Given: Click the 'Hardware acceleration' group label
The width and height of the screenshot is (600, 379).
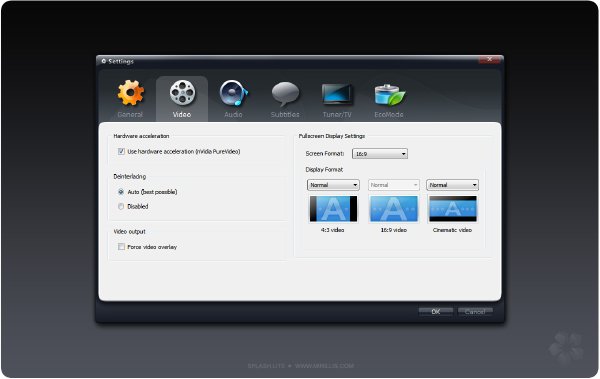Looking at the screenshot, I should click(141, 136).
